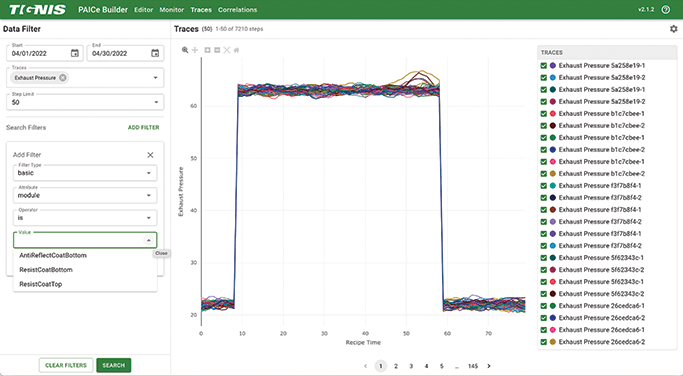Image resolution: width=683 pixels, height=376 pixels.
Task: Switch to the Correlations tab
Action: [x=237, y=10]
